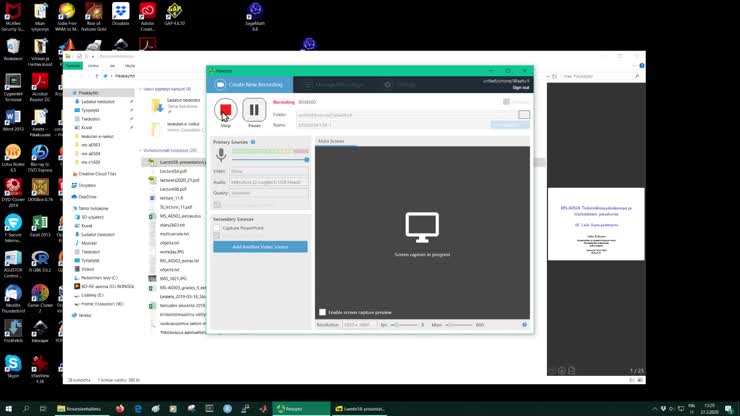The width and height of the screenshot is (740, 416).
Task: Click Add Another Video Source button
Action: coord(260,247)
